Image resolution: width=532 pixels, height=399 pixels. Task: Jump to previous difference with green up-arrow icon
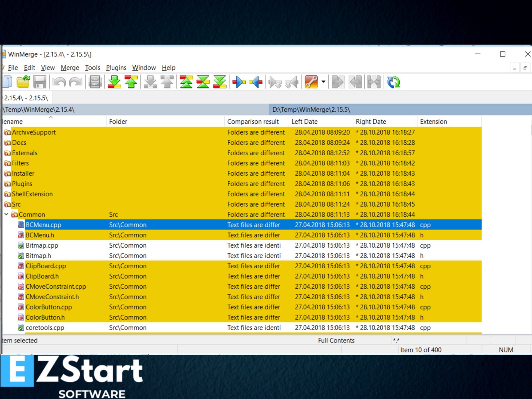(131, 82)
